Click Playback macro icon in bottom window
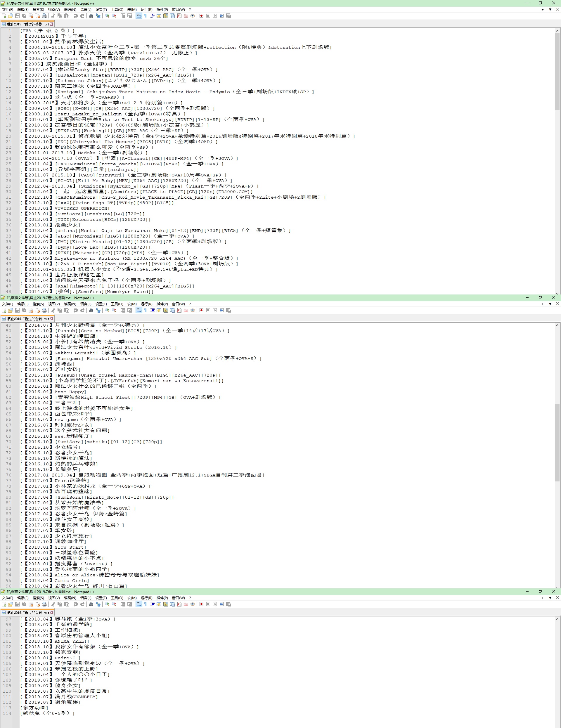 point(215,604)
